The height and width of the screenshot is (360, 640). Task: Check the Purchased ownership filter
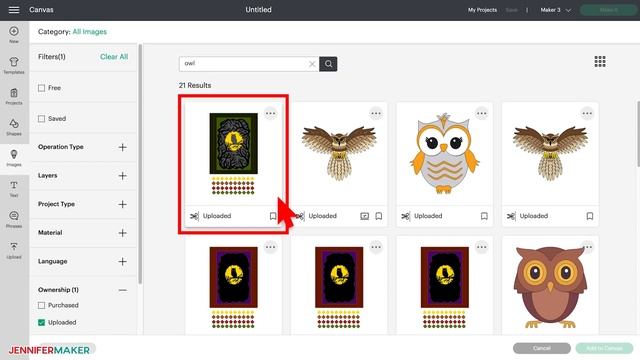pos(41,305)
